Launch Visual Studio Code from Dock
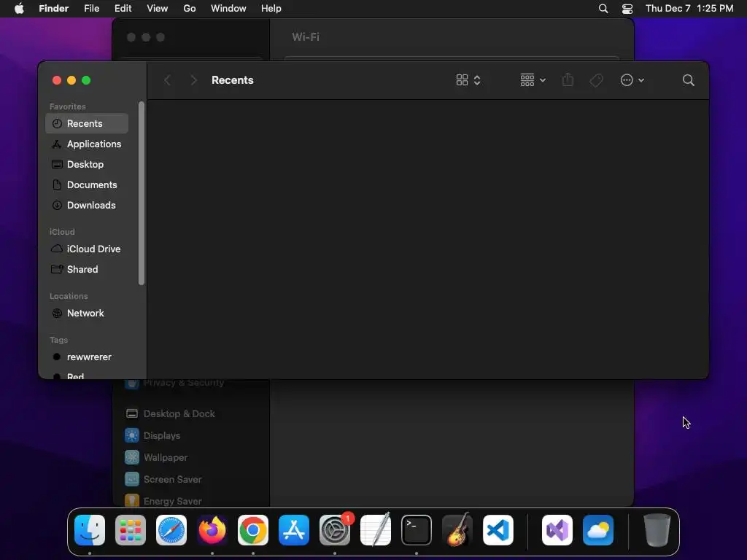The height and width of the screenshot is (560, 747). [x=498, y=530]
